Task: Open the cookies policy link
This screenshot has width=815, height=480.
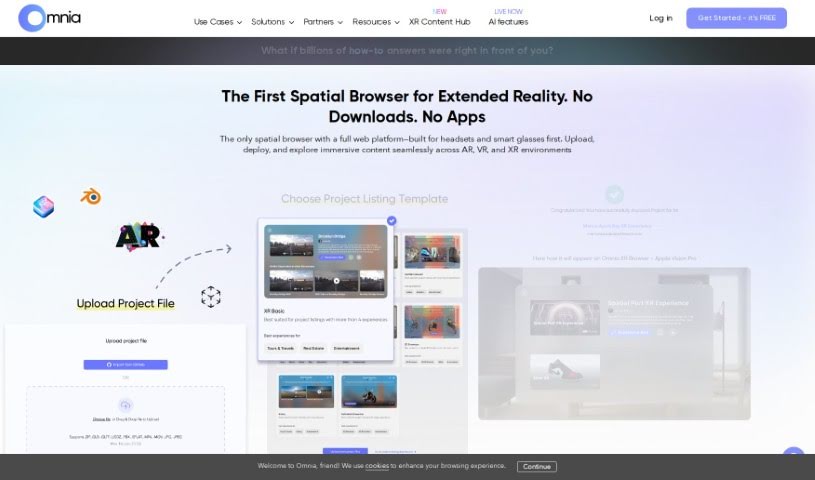Action: pyautogui.click(x=377, y=466)
